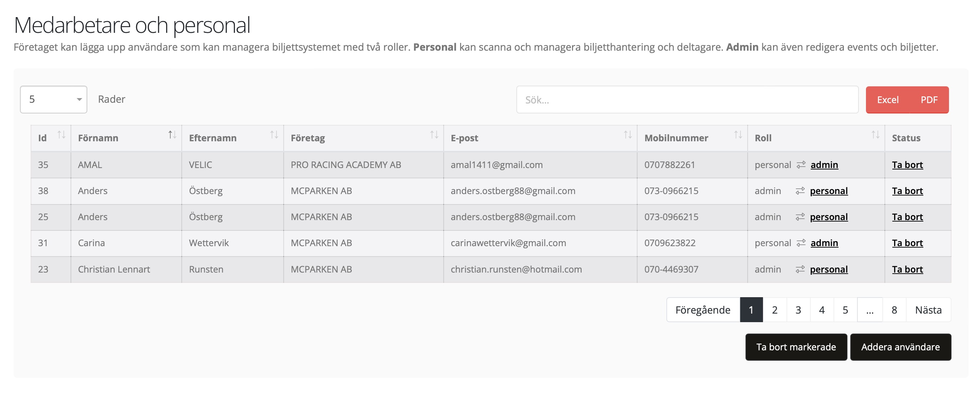Viewport: 980px width, 396px height.
Task: Click swap-role arrows icon for Carina row
Action: tap(801, 243)
